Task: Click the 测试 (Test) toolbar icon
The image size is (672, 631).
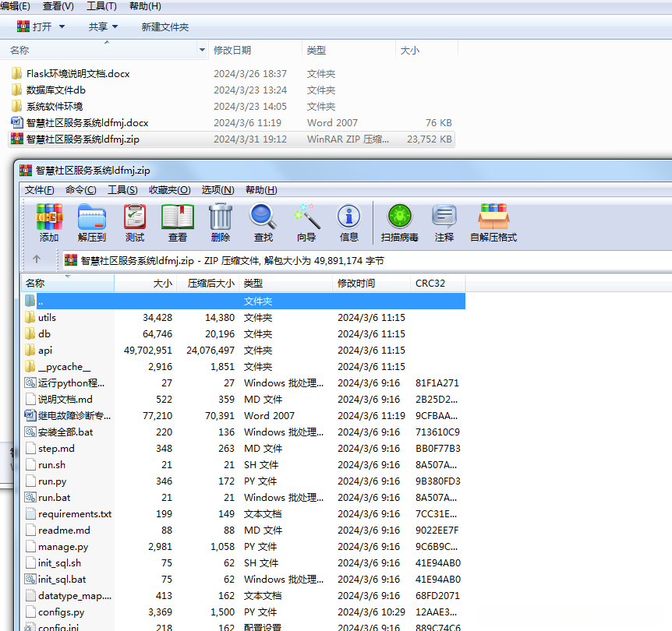Action: point(135,222)
